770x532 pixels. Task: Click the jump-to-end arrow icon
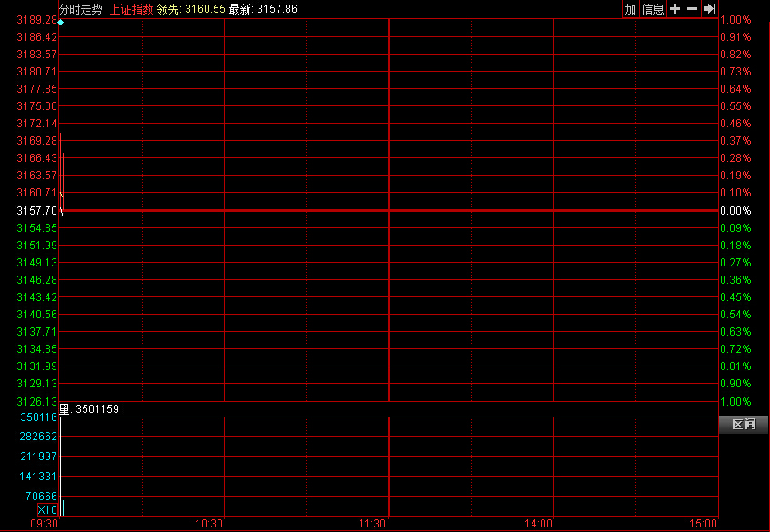click(x=709, y=9)
